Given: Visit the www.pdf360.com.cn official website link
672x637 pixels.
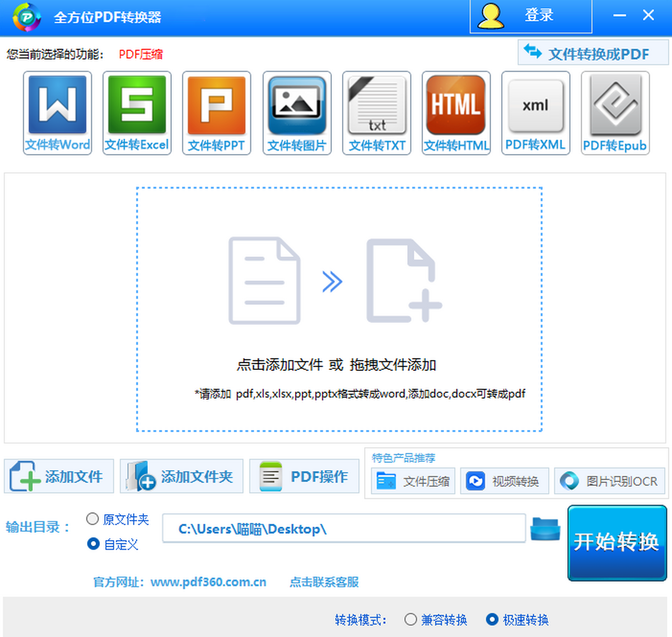Looking at the screenshot, I should pyautogui.click(x=209, y=582).
